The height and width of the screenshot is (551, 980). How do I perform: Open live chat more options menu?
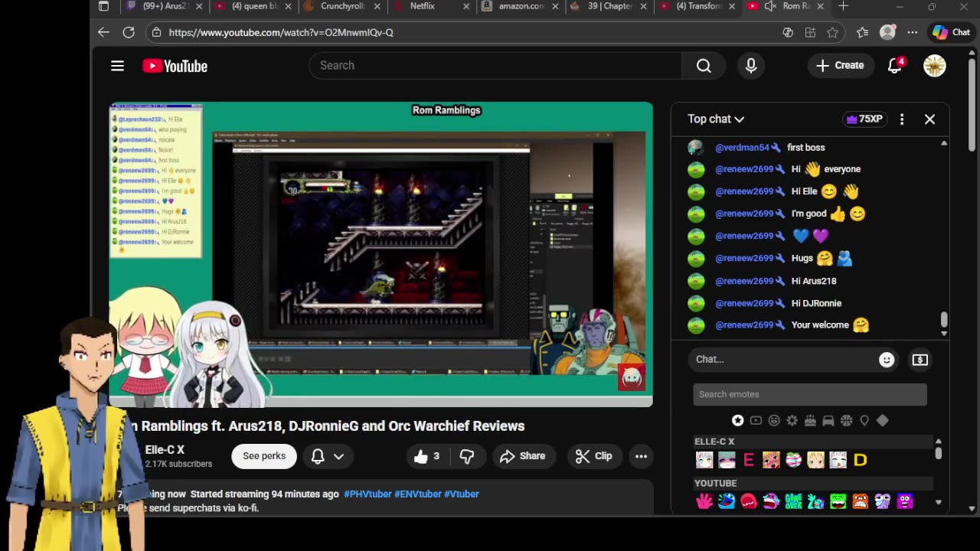point(902,119)
